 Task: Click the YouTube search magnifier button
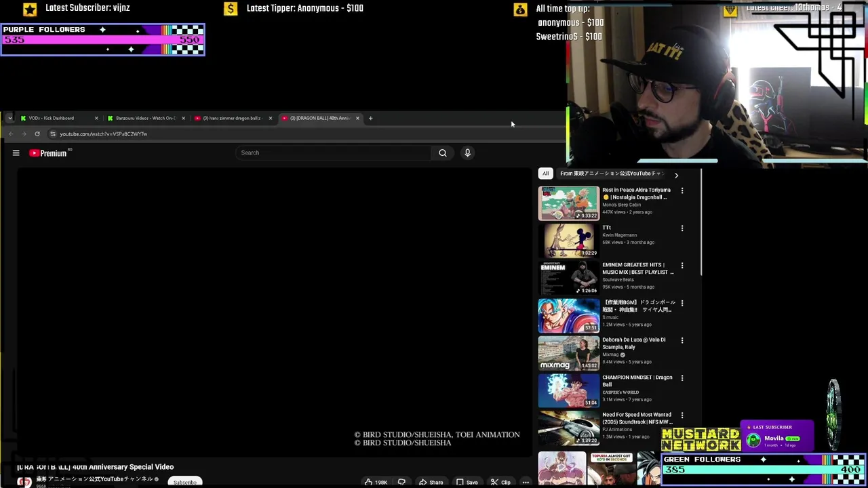pyautogui.click(x=443, y=153)
